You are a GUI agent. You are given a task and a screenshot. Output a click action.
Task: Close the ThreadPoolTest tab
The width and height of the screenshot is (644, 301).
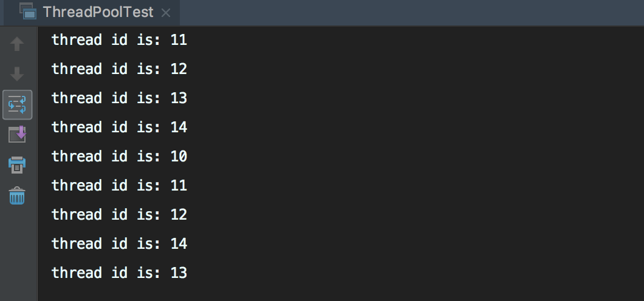coord(166,13)
